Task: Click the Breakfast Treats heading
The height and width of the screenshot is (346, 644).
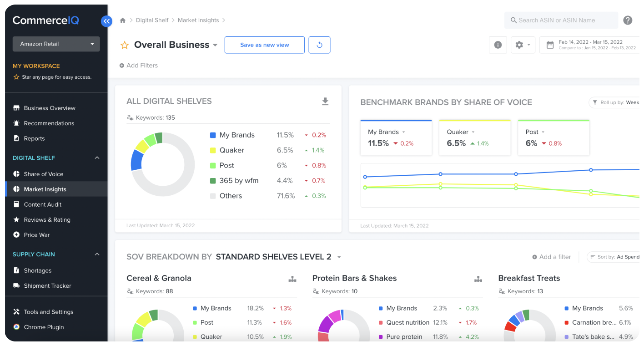Action: click(529, 278)
